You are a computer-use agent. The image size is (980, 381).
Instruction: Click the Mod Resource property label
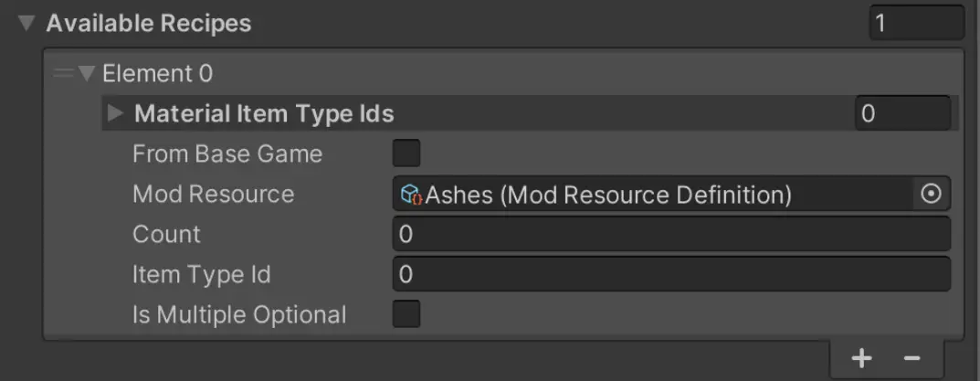coord(213,194)
